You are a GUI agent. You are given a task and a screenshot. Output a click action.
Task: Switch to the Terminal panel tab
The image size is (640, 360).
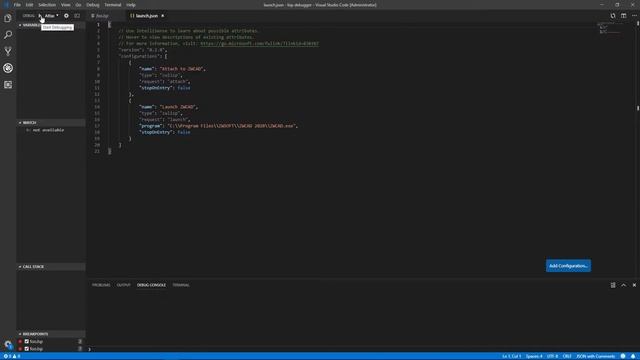tap(181, 285)
